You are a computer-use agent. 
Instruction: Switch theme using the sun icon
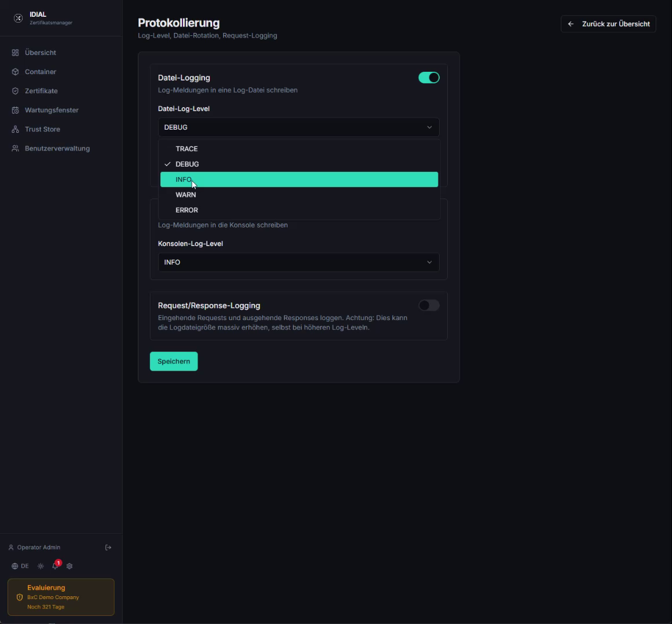41,566
